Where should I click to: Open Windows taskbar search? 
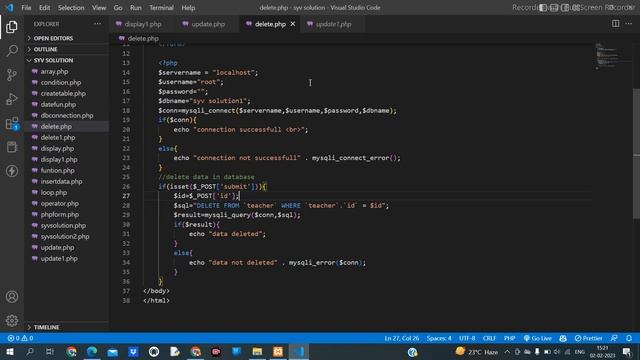[x=30, y=351]
